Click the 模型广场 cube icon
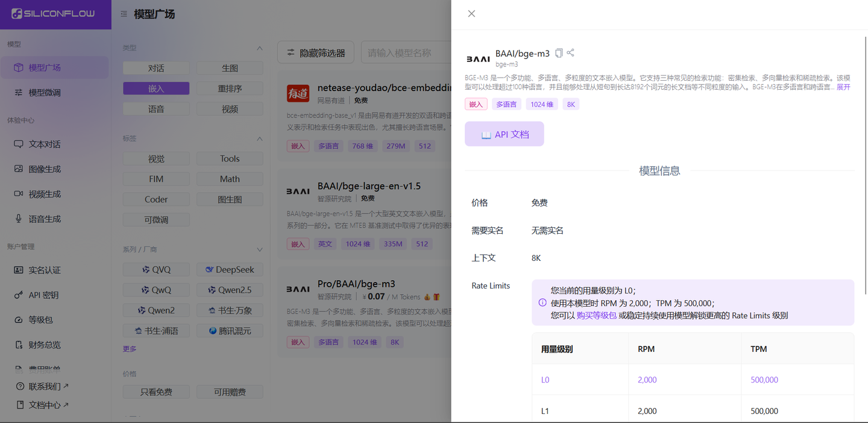 coord(19,67)
